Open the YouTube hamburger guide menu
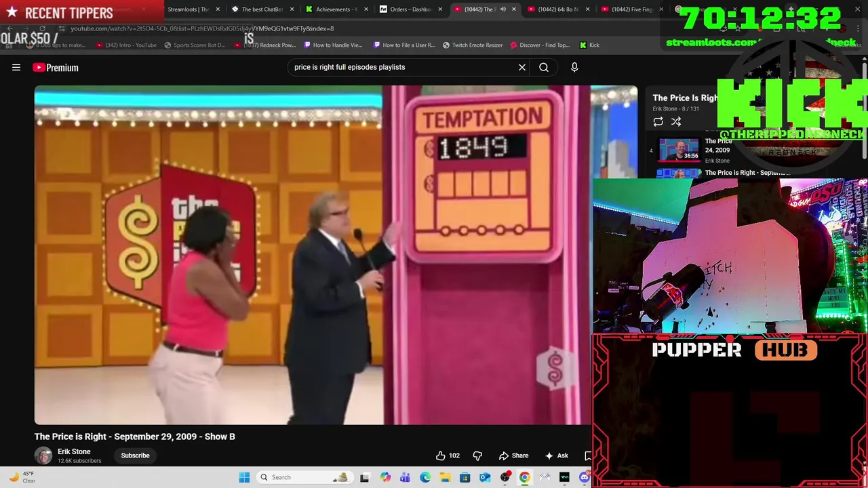The width and height of the screenshot is (868, 488). [x=16, y=67]
